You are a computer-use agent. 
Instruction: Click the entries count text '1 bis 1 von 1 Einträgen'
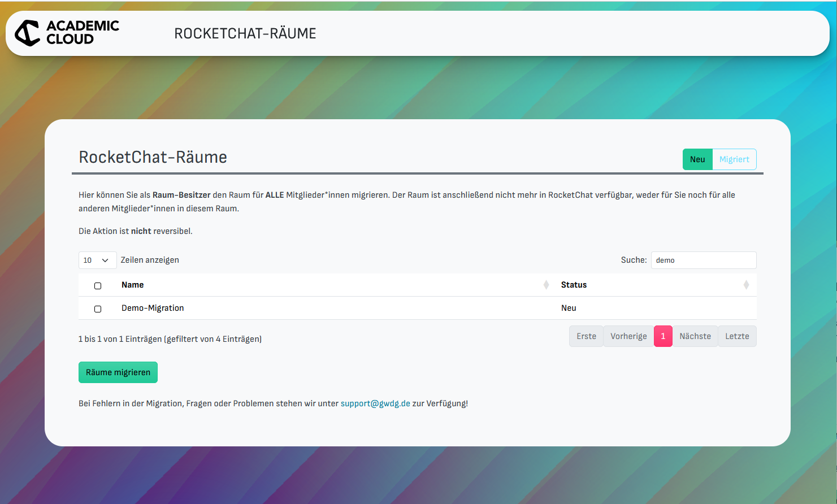pos(120,339)
